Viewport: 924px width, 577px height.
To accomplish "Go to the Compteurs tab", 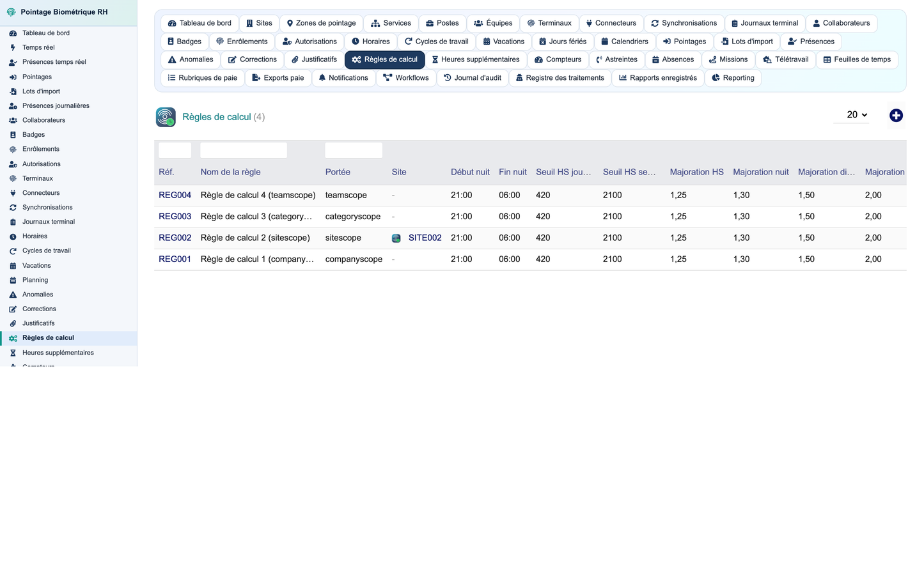I will point(558,59).
